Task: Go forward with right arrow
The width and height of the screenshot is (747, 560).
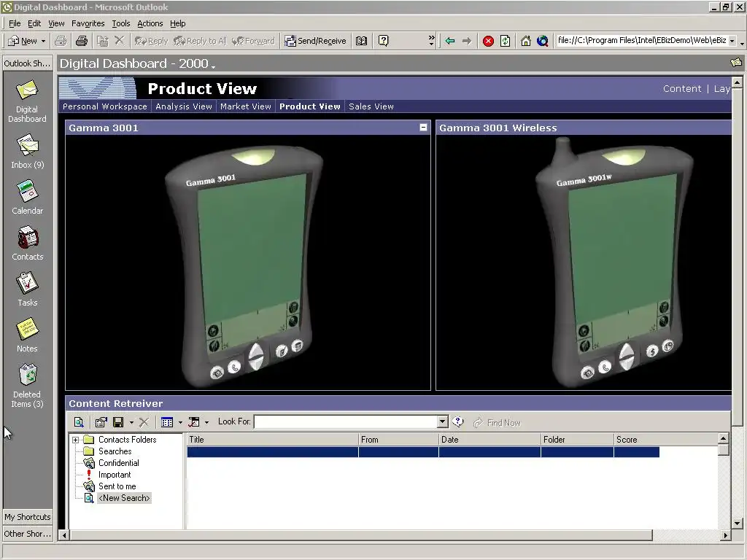Action: [x=467, y=41]
